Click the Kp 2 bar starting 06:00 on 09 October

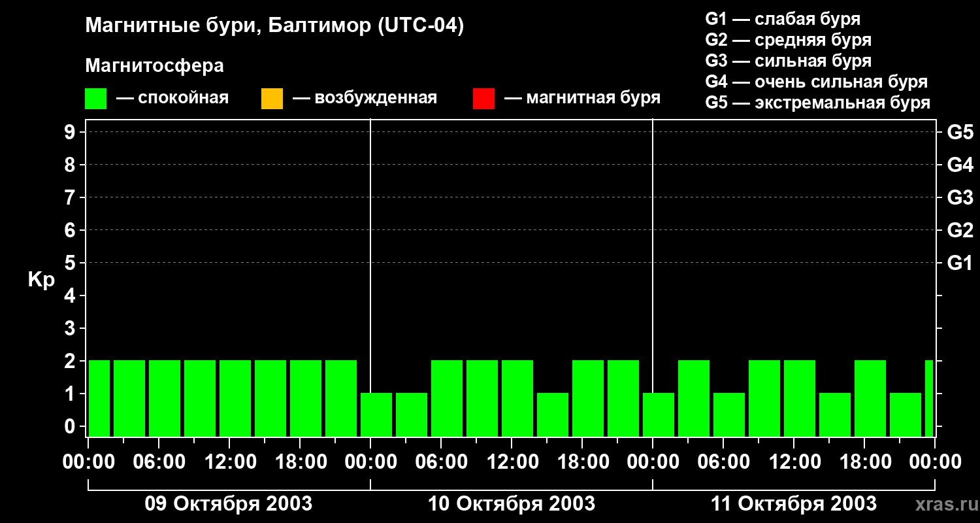165,398
